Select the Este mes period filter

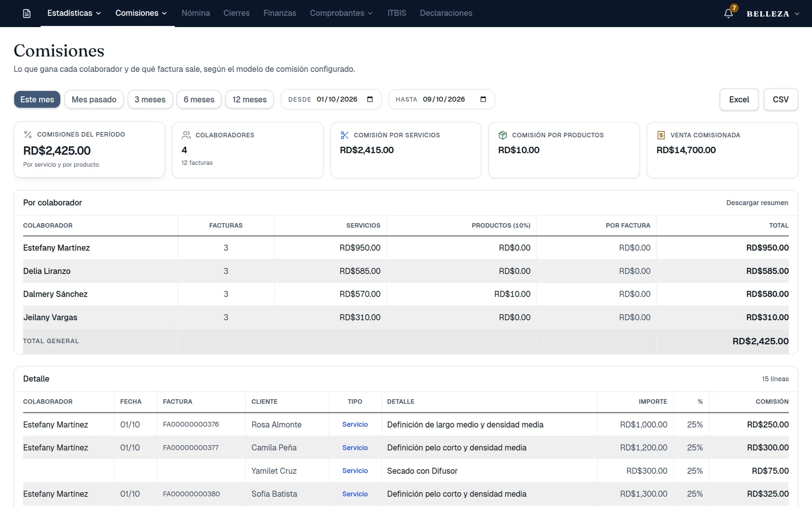pyautogui.click(x=37, y=99)
